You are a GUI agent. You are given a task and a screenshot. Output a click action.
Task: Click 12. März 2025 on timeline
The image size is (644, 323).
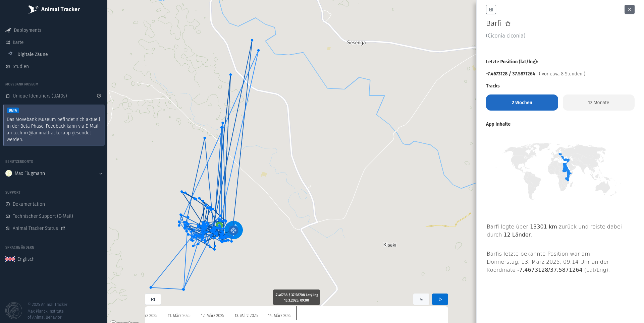point(212,316)
